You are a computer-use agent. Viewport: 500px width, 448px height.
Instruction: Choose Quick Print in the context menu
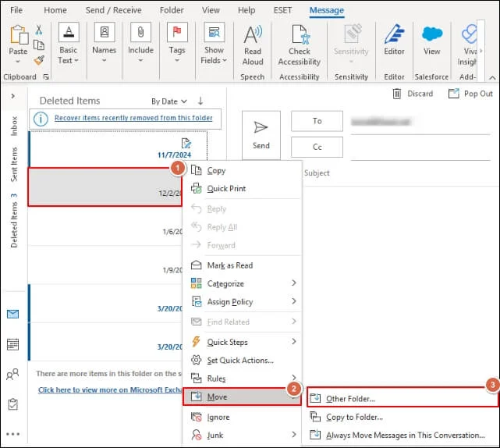243,189
